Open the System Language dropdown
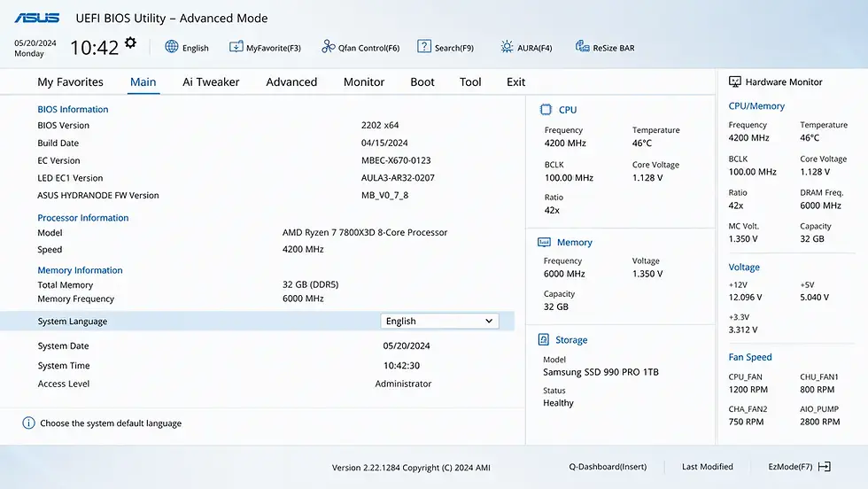This screenshot has width=868, height=489. (x=439, y=322)
